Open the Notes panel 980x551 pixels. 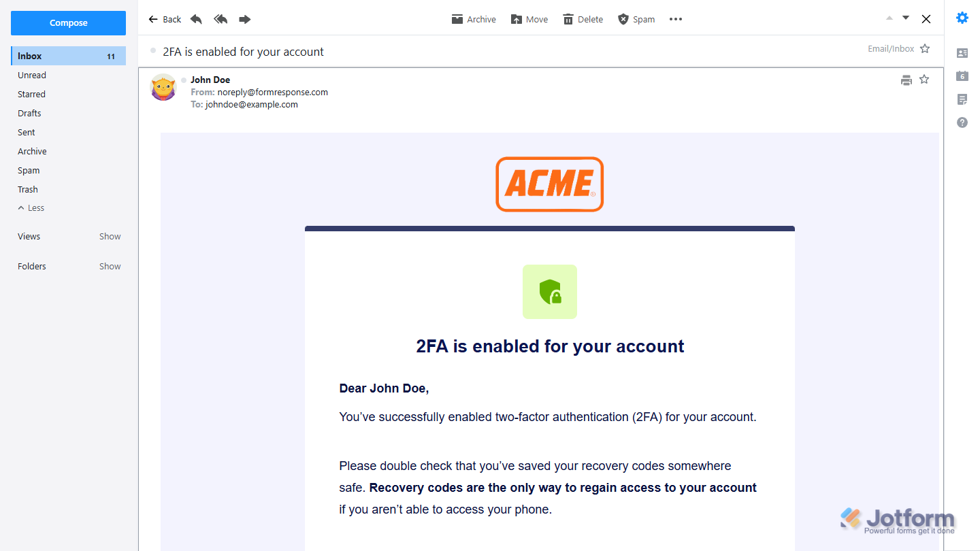pos(962,99)
